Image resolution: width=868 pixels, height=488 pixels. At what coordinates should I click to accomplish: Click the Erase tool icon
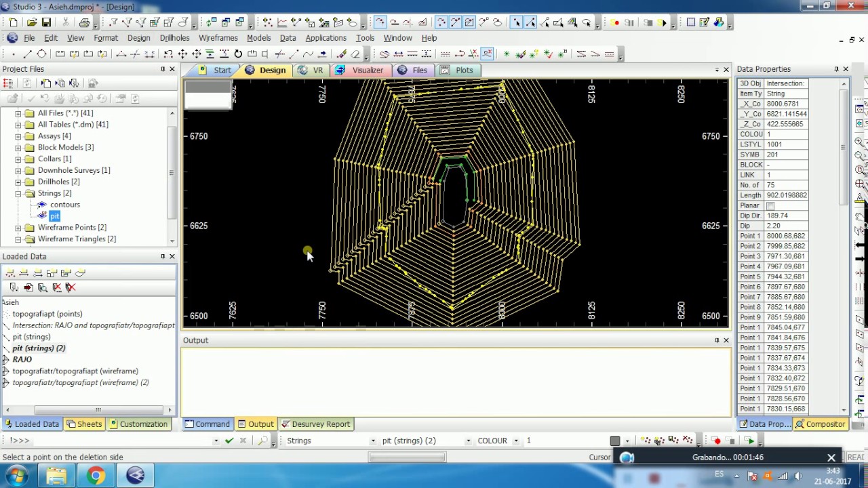tap(355, 54)
